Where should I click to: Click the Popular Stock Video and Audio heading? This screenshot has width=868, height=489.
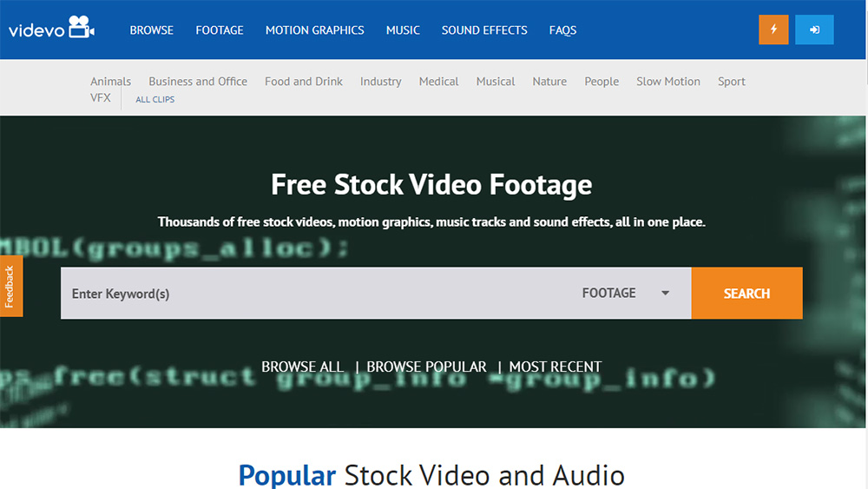coord(431,475)
